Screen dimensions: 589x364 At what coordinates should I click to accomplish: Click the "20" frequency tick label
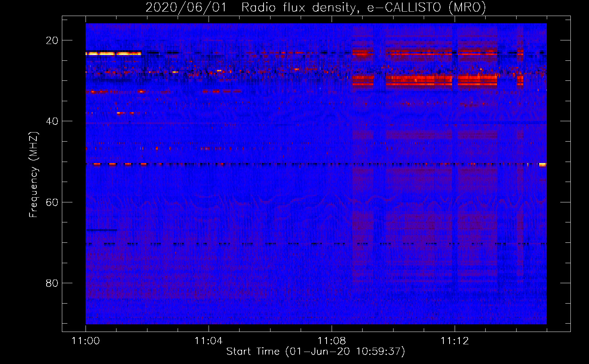[52, 40]
